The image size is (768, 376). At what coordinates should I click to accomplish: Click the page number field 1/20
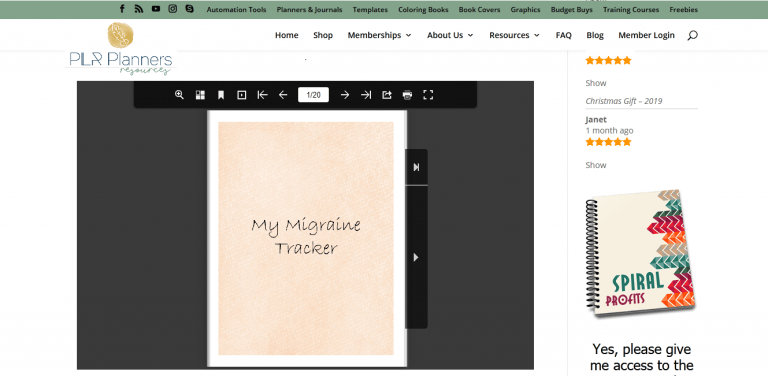click(x=313, y=95)
